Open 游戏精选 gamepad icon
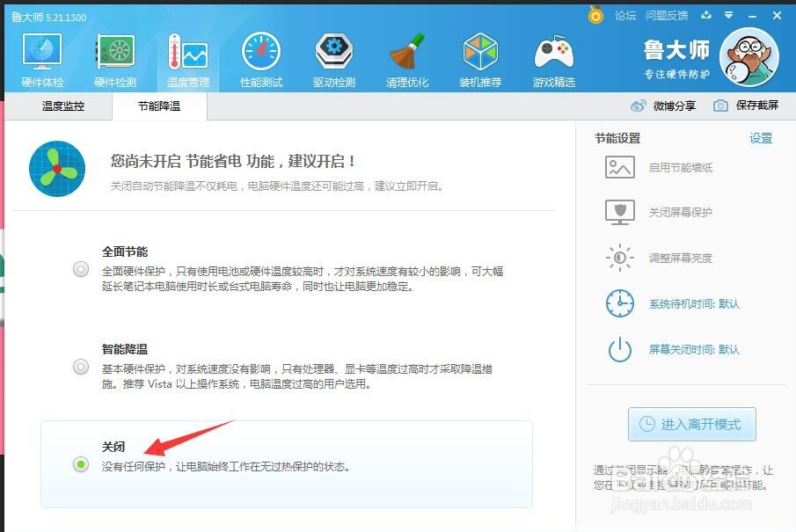Viewport: 796px width, 532px height. [554, 53]
